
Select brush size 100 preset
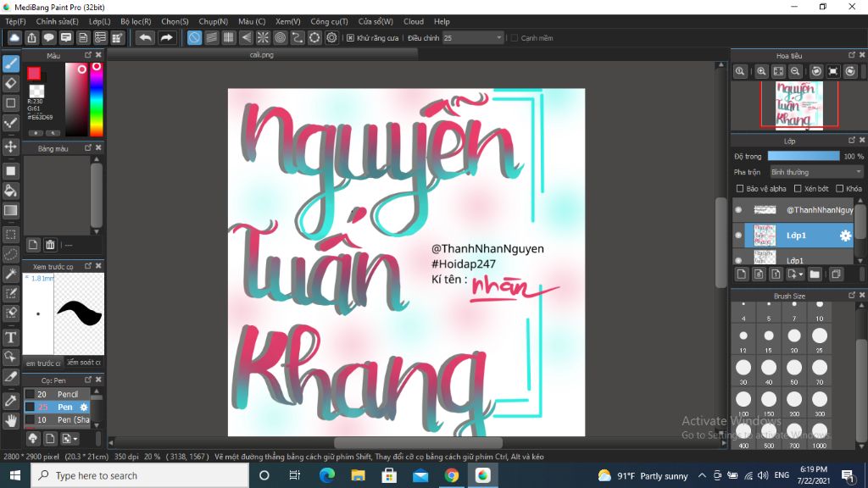click(x=743, y=402)
